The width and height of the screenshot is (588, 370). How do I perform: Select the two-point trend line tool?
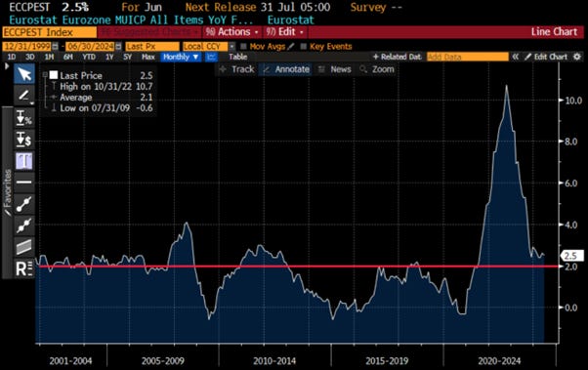24,204
